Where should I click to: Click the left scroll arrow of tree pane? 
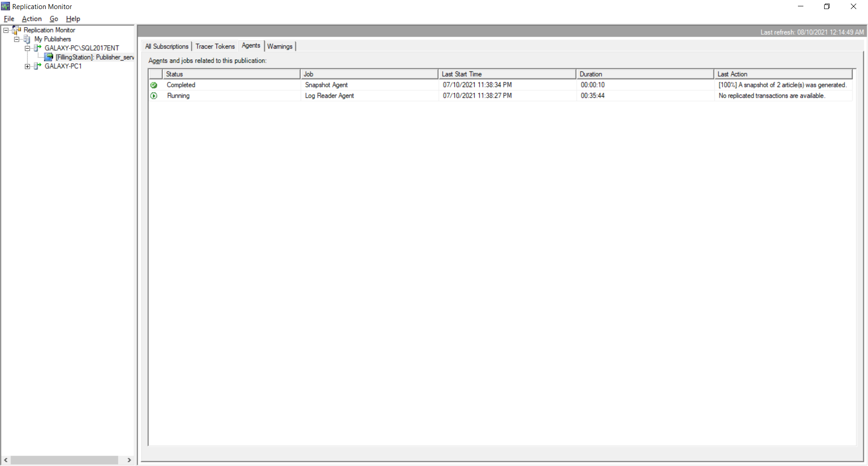coord(5,460)
